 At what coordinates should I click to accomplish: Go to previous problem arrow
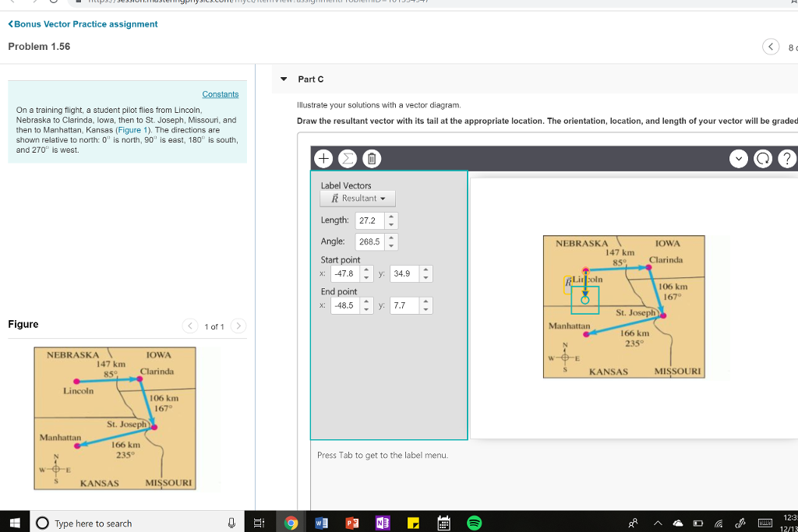771,47
